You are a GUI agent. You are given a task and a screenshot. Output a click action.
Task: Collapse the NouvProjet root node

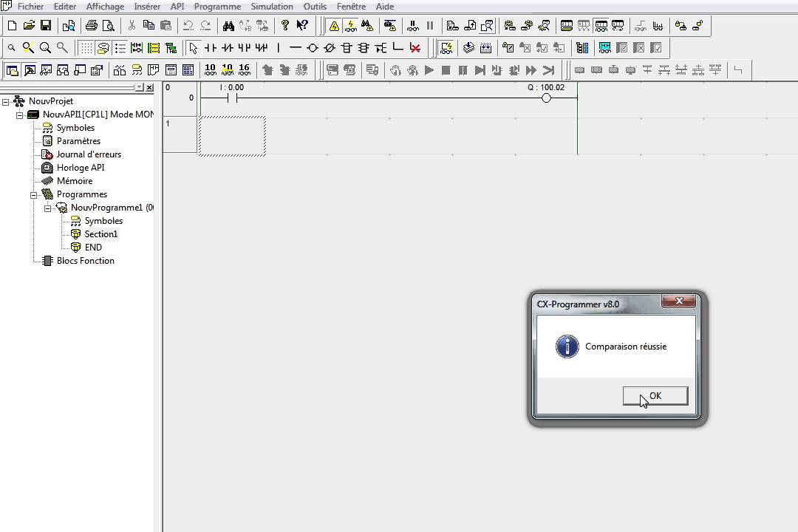tap(6, 102)
